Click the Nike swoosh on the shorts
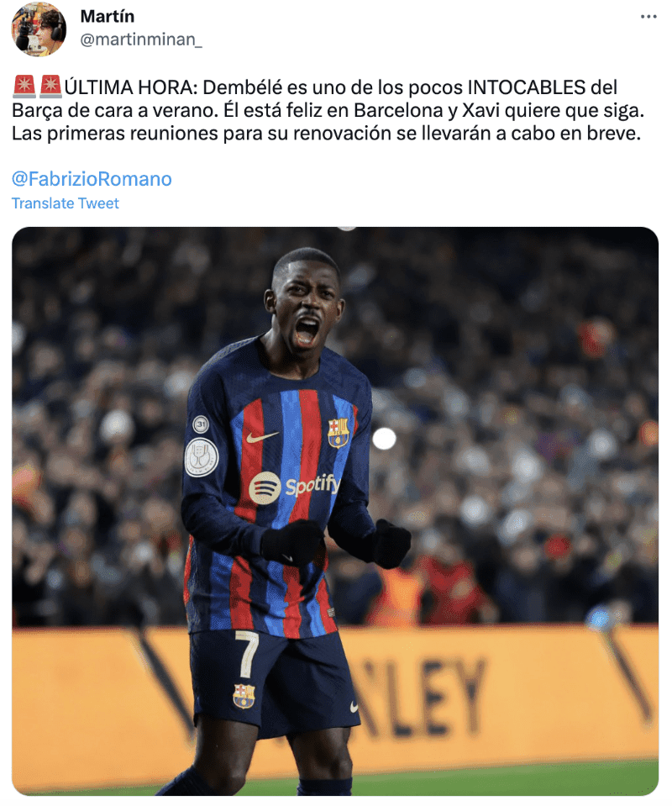672x806 pixels. (x=354, y=707)
